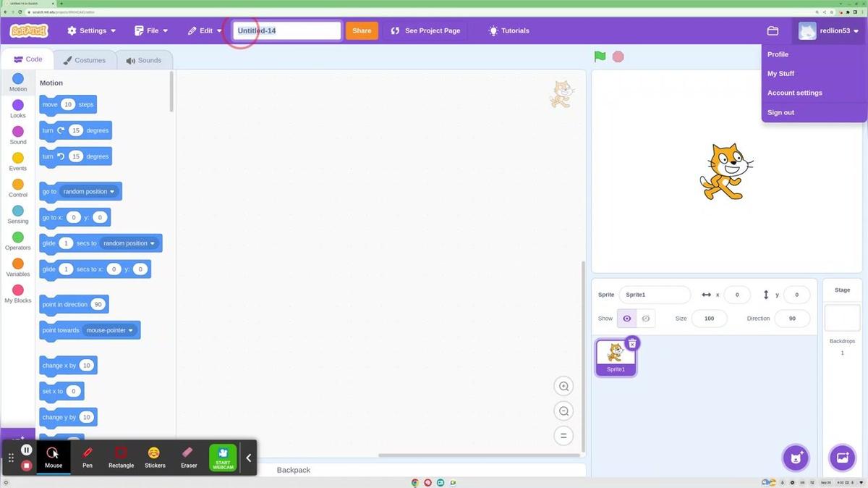The image size is (868, 488).
Task: Click the green flag to run project
Action: [x=600, y=56]
